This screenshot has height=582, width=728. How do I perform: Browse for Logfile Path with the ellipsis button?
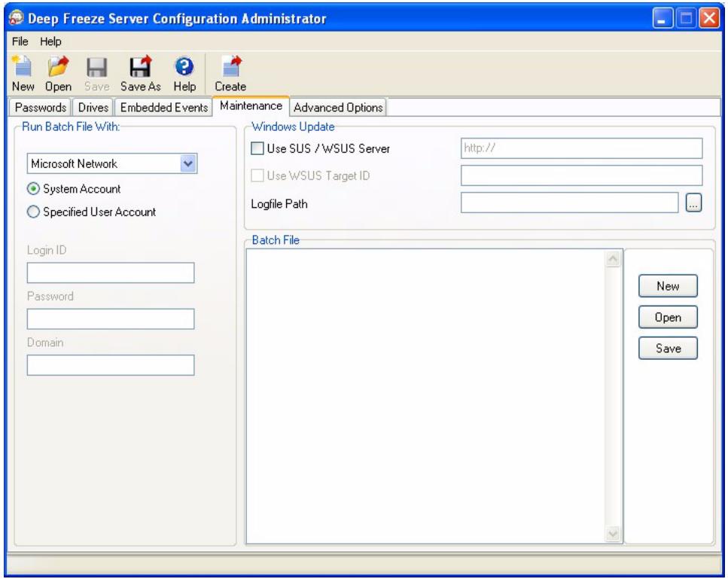pyautogui.click(x=693, y=203)
